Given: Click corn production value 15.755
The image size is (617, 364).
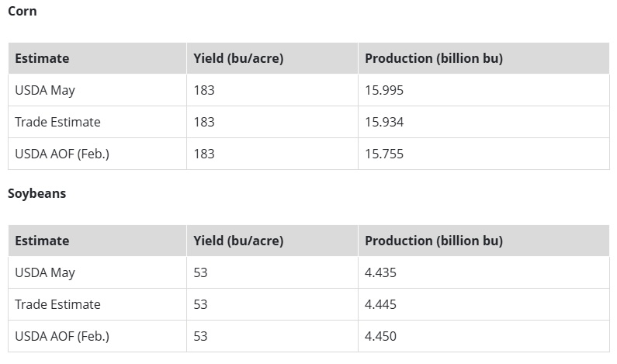Looking at the screenshot, I should (x=384, y=154).
